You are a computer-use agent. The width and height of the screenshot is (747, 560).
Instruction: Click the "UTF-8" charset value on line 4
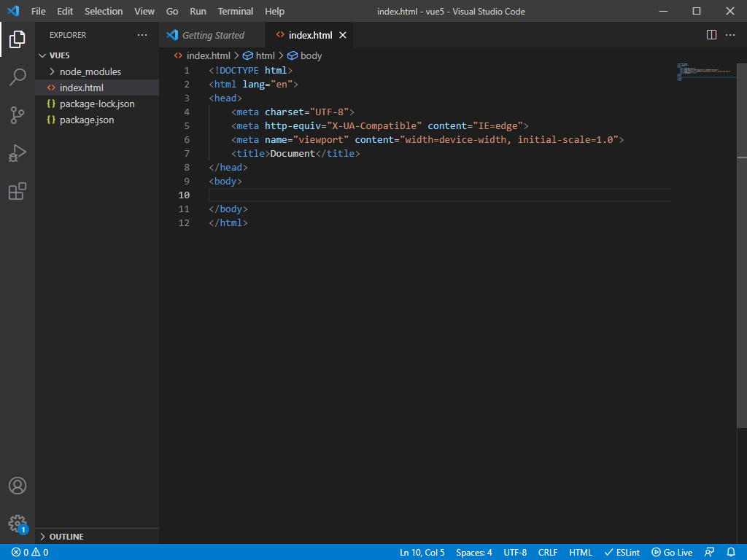(x=329, y=112)
